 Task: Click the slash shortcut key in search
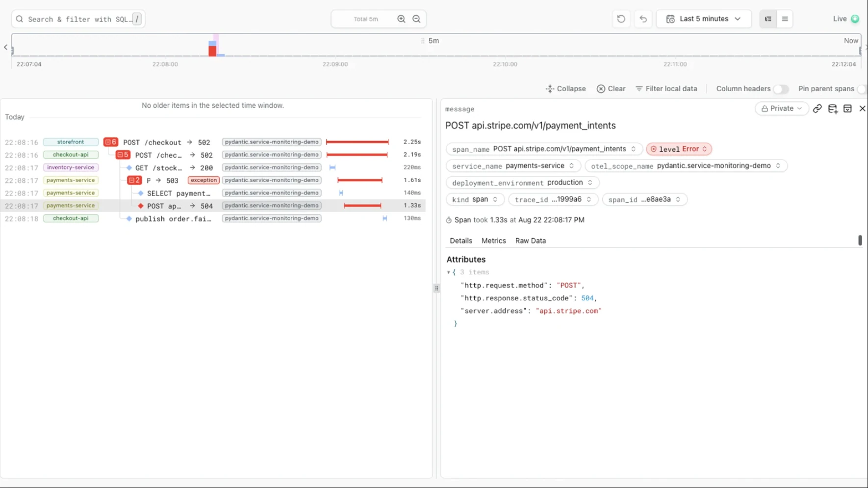pos(137,19)
